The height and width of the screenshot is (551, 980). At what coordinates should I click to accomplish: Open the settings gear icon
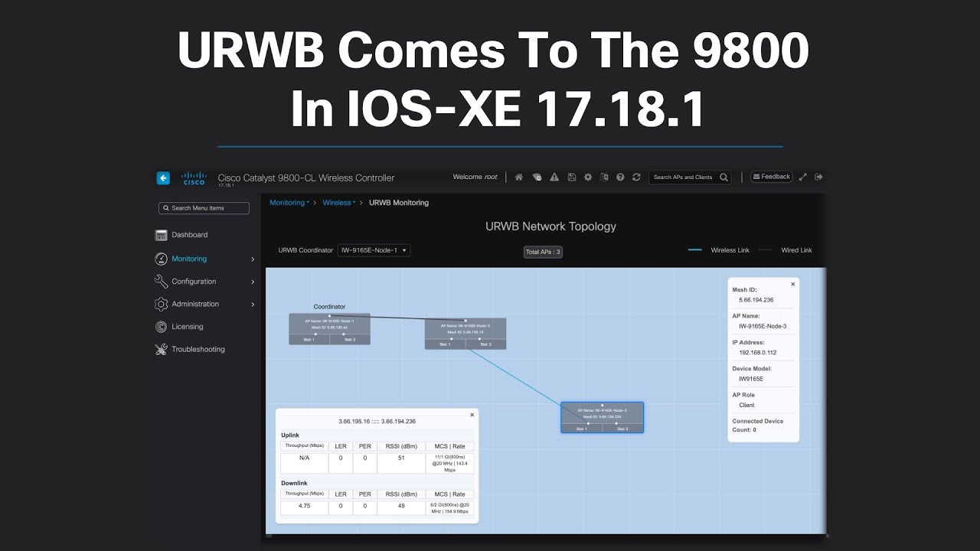coord(588,177)
